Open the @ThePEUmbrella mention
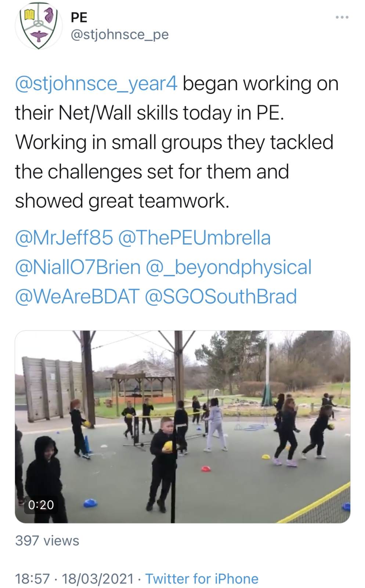This screenshot has height=588, width=365. pos(195,238)
